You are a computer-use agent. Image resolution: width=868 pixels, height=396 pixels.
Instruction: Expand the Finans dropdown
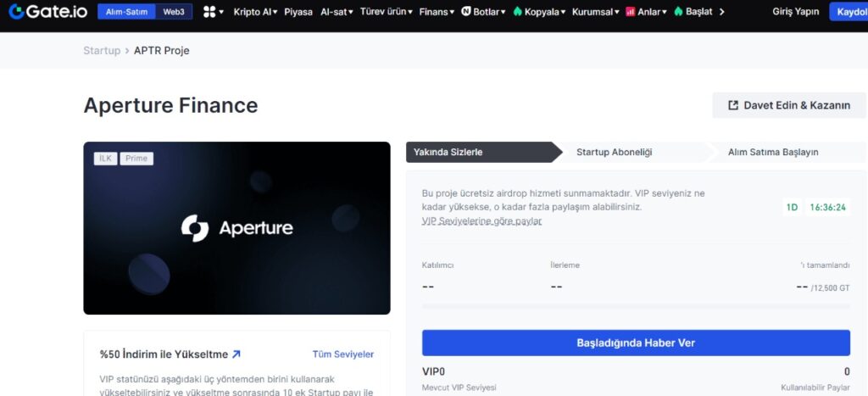click(437, 12)
